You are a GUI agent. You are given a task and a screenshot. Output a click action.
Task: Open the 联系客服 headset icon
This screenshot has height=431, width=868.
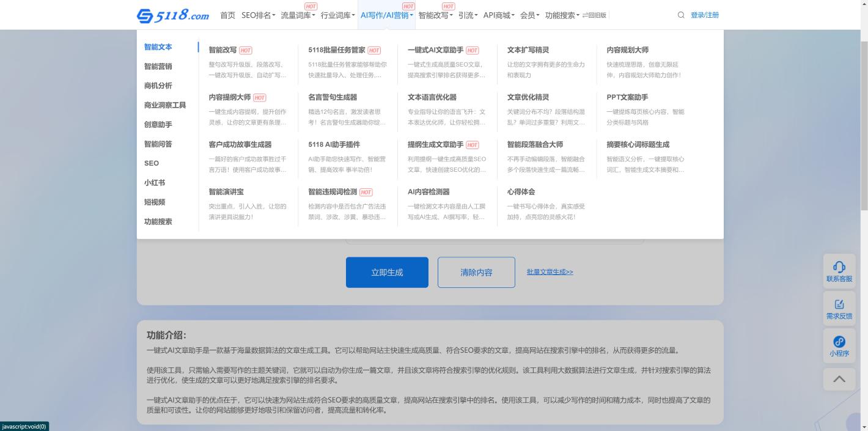[x=839, y=271]
